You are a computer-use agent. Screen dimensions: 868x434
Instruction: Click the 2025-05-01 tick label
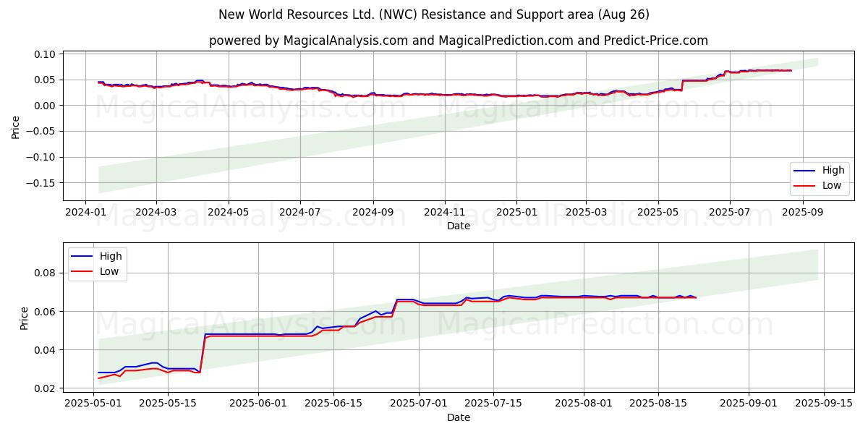[94, 404]
